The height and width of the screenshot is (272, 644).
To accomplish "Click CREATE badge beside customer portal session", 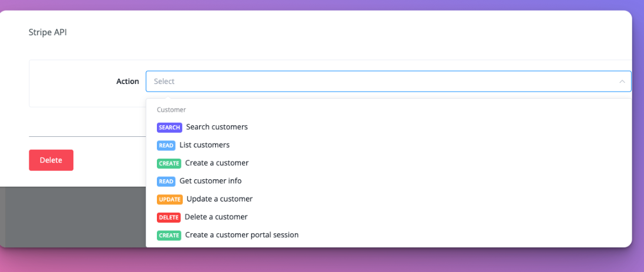I will tap(169, 236).
